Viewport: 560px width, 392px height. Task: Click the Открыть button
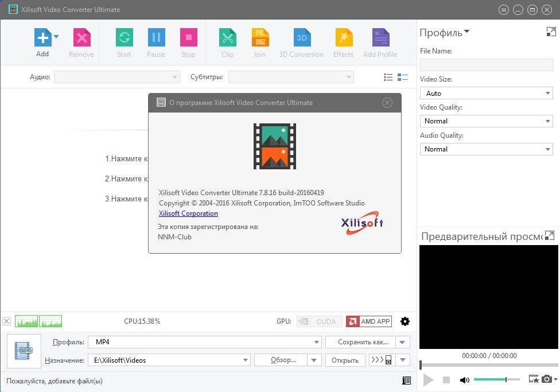(345, 360)
